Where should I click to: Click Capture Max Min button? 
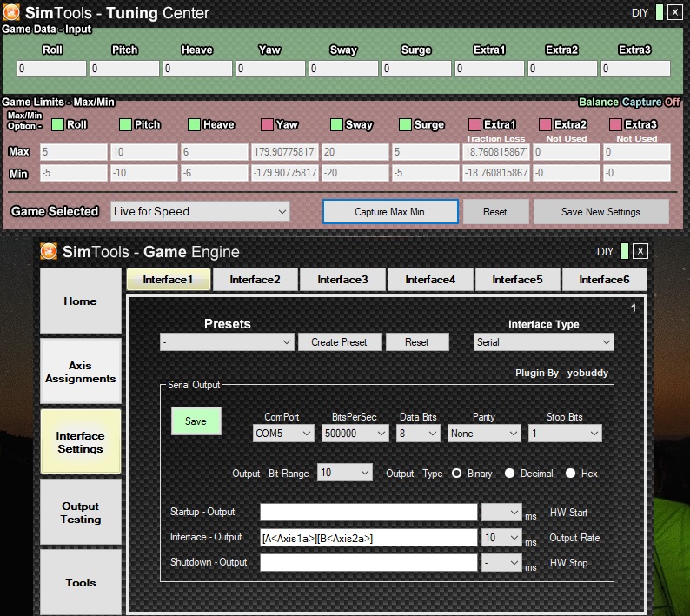tap(390, 212)
